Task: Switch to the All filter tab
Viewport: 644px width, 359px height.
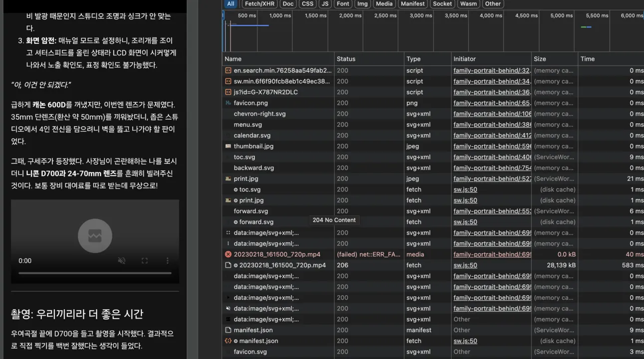Action: (x=230, y=3)
